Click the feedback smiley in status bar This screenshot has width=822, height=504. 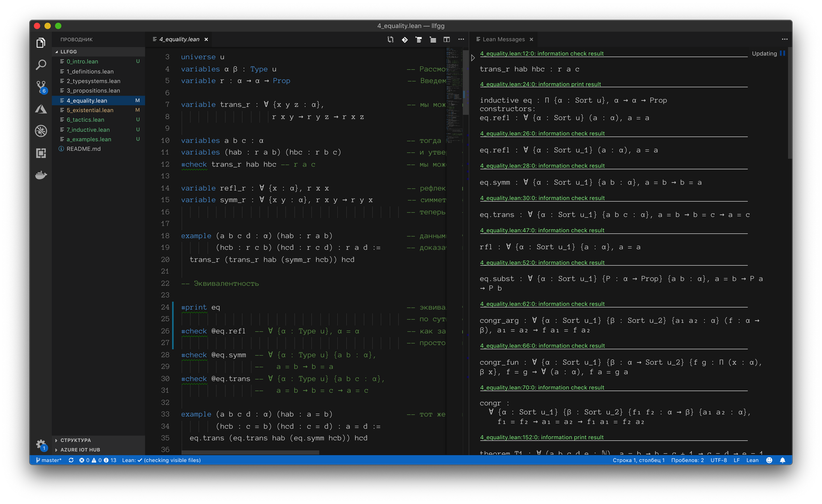(x=769, y=460)
